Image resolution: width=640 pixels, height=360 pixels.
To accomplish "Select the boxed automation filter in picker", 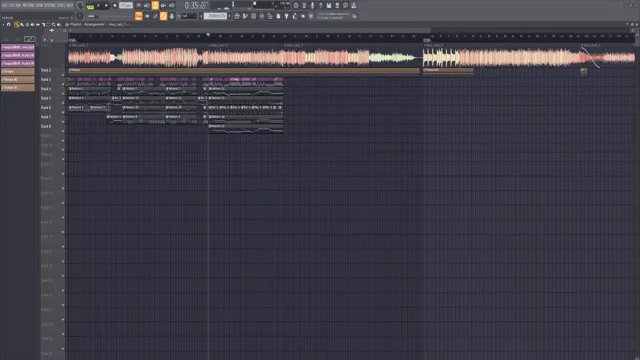I will coord(29,39).
